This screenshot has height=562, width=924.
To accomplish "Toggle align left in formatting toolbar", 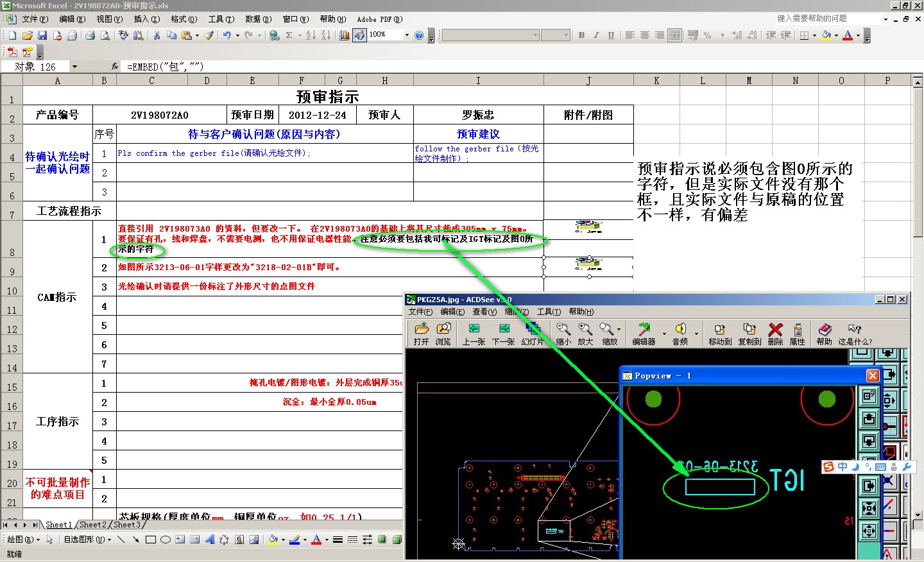I will coord(630,35).
